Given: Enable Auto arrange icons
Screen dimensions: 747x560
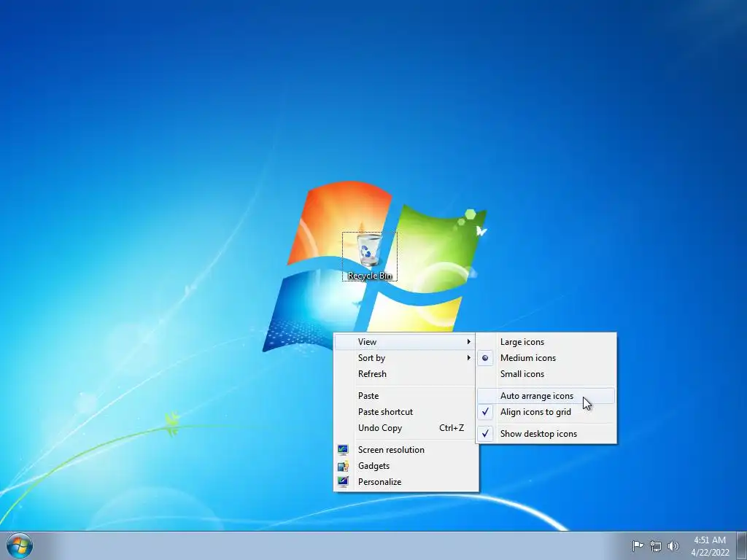Looking at the screenshot, I should 546,396.
